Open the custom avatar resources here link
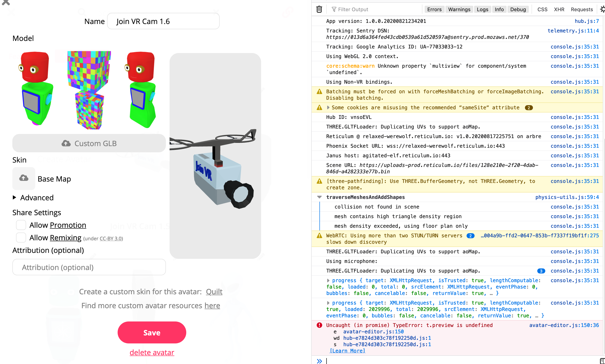Image resolution: width=605 pixels, height=364 pixels. click(212, 306)
